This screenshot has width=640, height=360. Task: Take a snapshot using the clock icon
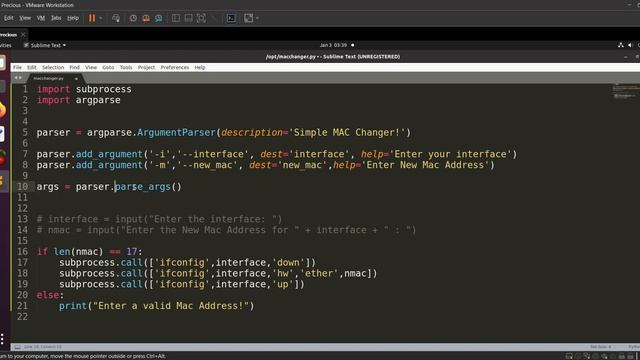click(x=133, y=18)
